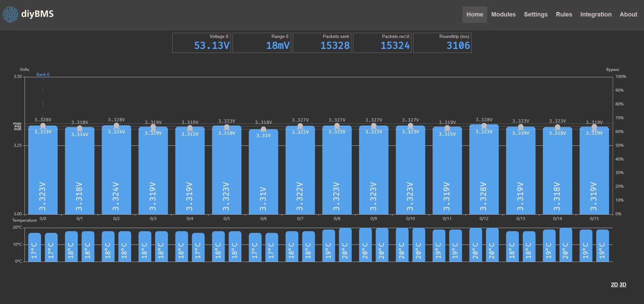Click the cell 0/15 bar marker dot
Screen dimensions: 644x304
pyautogui.click(x=594, y=127)
